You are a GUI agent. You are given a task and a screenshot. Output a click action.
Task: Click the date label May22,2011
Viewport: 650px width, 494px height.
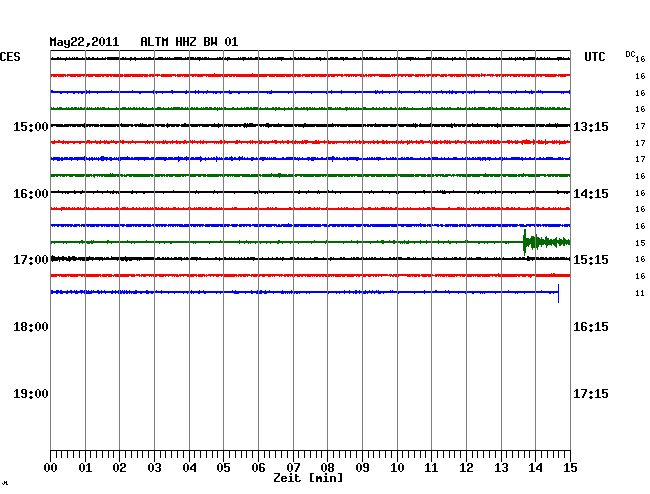pos(84,42)
